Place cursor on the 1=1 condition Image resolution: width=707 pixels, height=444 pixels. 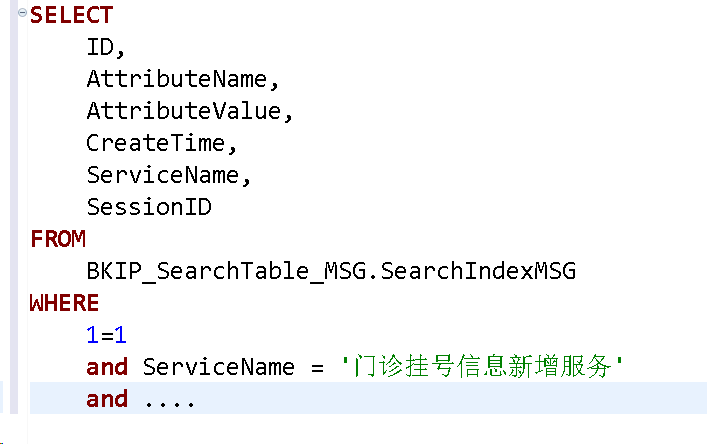pyautogui.click(x=107, y=335)
